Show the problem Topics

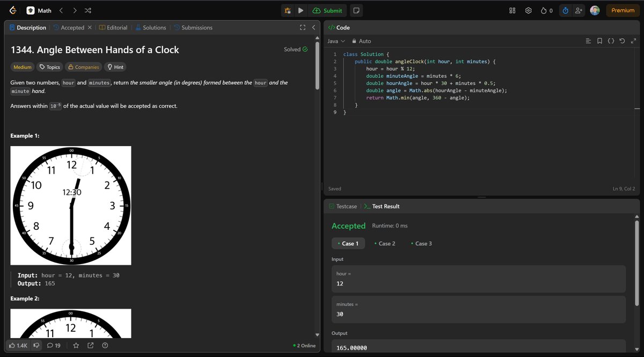pos(50,67)
